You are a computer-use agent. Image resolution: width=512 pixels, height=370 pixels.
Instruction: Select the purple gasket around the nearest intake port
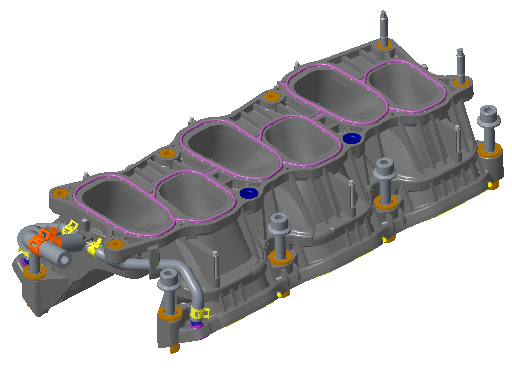pos(123,206)
